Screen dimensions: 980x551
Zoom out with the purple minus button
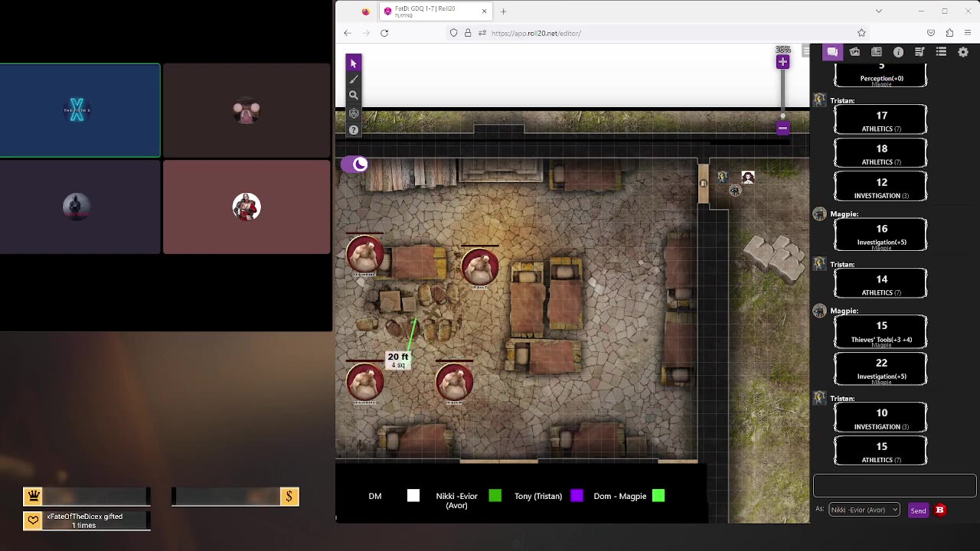(x=782, y=128)
